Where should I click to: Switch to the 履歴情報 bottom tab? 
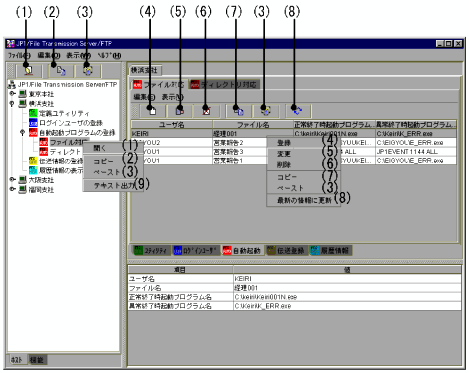[330, 250]
